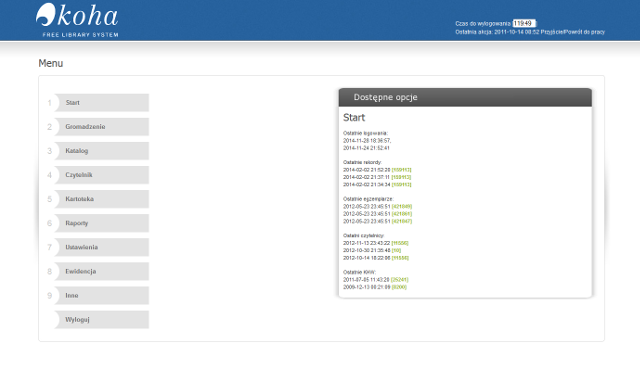Open the Raporty section
Viewport: 640px width, 375px height.
pyautogui.click(x=102, y=223)
